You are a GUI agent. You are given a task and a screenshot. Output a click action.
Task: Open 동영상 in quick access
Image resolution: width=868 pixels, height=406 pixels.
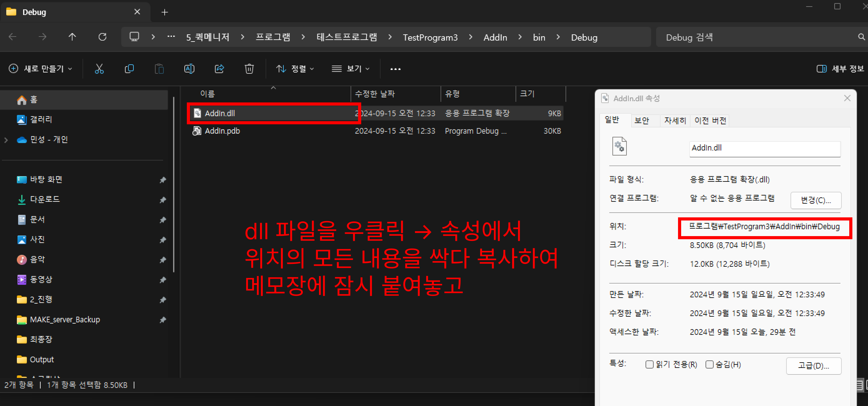pyautogui.click(x=84, y=280)
